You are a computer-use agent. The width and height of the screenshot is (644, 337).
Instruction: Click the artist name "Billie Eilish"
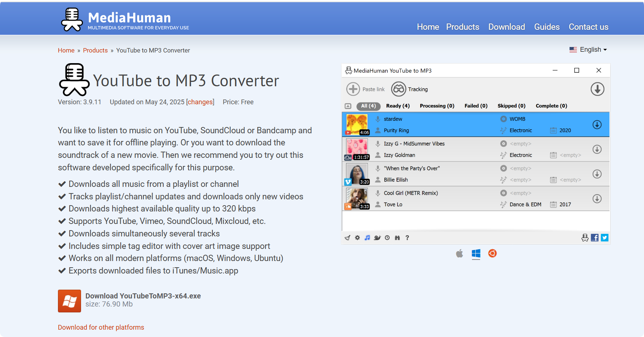(396, 180)
